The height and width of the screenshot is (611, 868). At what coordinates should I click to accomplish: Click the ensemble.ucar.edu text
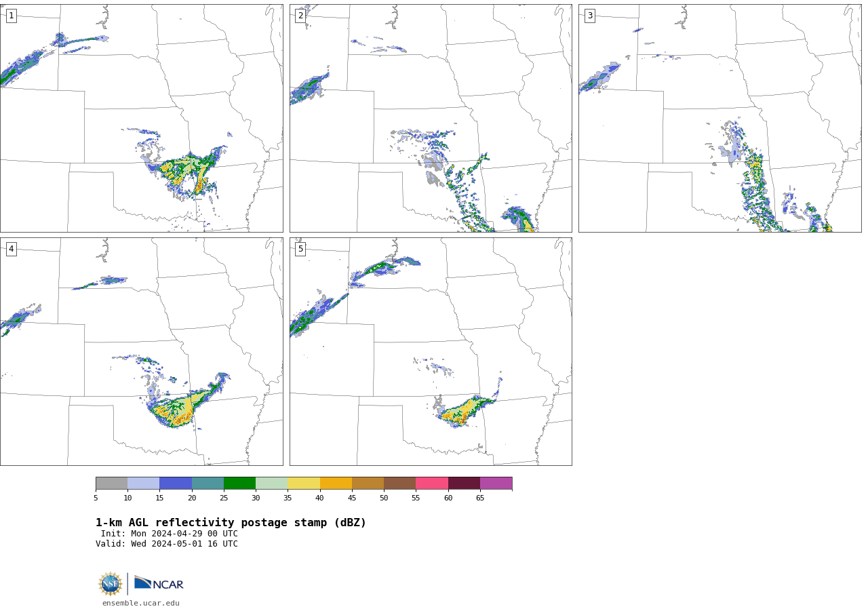pos(141,603)
